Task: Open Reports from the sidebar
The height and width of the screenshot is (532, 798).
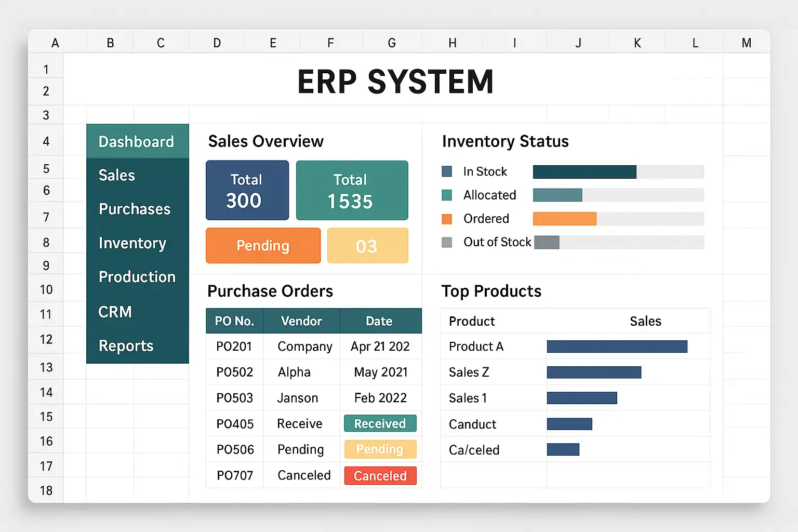Action: (126, 346)
